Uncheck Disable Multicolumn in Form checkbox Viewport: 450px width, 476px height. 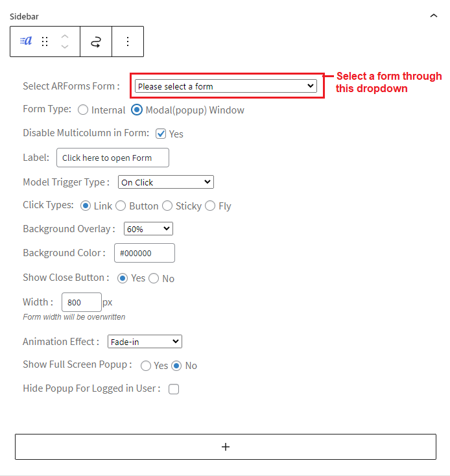(161, 134)
